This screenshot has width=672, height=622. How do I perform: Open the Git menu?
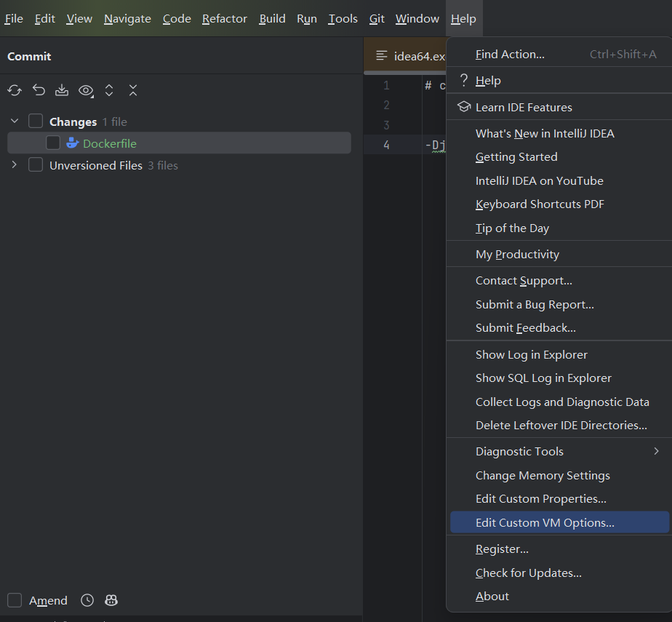pos(377,19)
